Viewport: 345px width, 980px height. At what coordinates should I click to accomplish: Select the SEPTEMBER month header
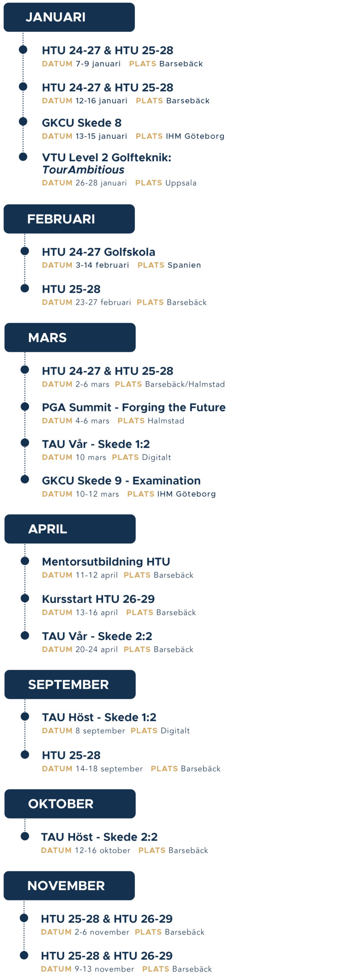[70, 684]
